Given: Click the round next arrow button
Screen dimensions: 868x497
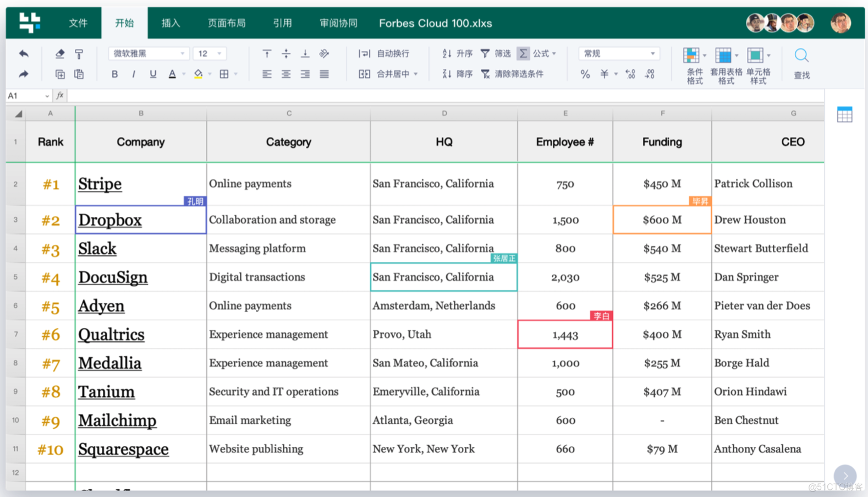Looking at the screenshot, I should click(845, 476).
